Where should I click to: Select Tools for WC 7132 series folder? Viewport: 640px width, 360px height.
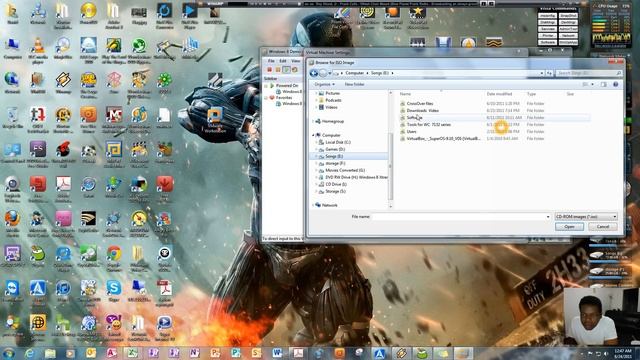click(429, 124)
